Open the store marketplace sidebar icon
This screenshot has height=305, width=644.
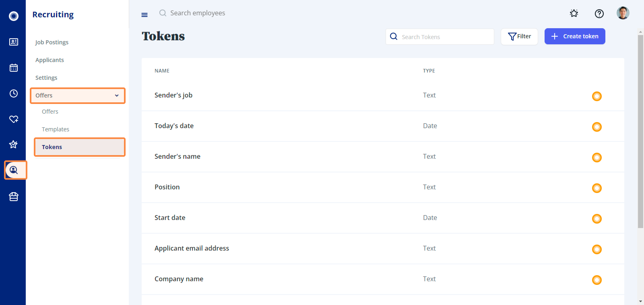click(13, 196)
